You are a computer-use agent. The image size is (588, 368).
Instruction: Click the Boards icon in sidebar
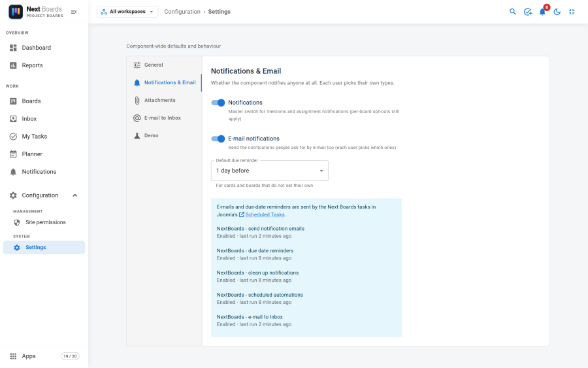tap(13, 101)
